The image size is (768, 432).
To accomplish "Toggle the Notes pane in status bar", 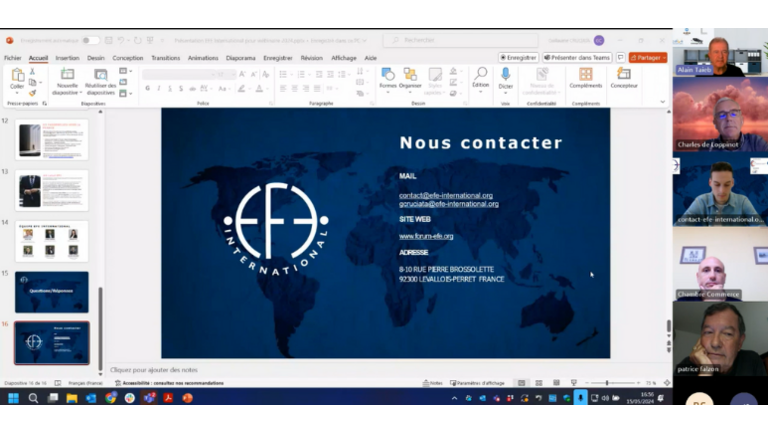I will (x=432, y=383).
